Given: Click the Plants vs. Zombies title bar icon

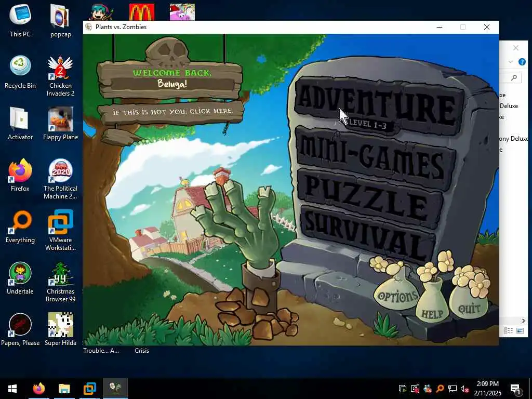Looking at the screenshot, I should click(88, 27).
